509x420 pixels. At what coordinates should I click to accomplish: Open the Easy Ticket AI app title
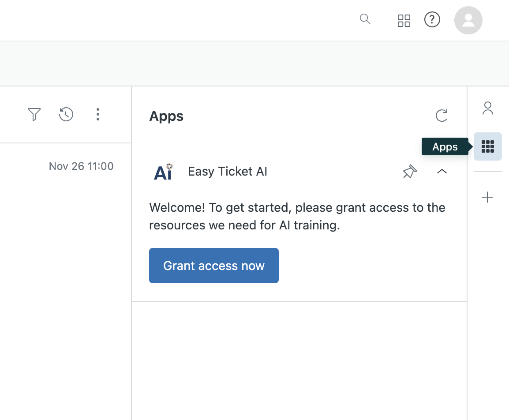tap(228, 171)
